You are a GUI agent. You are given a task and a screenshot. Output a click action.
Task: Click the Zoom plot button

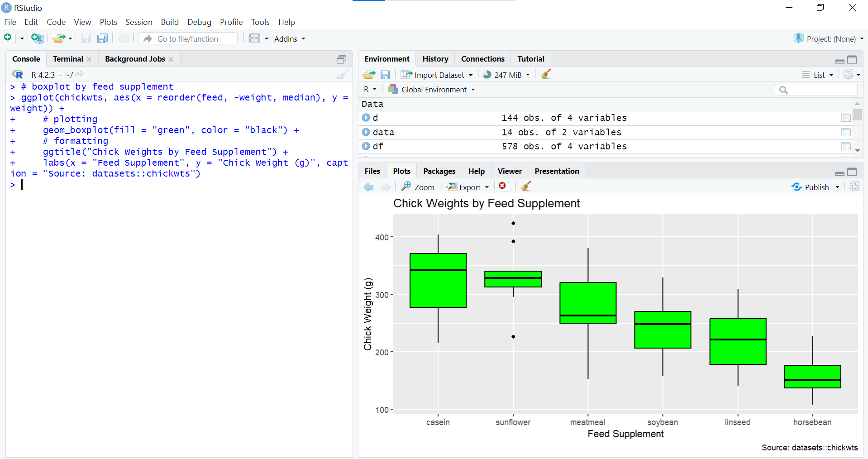[x=418, y=187]
